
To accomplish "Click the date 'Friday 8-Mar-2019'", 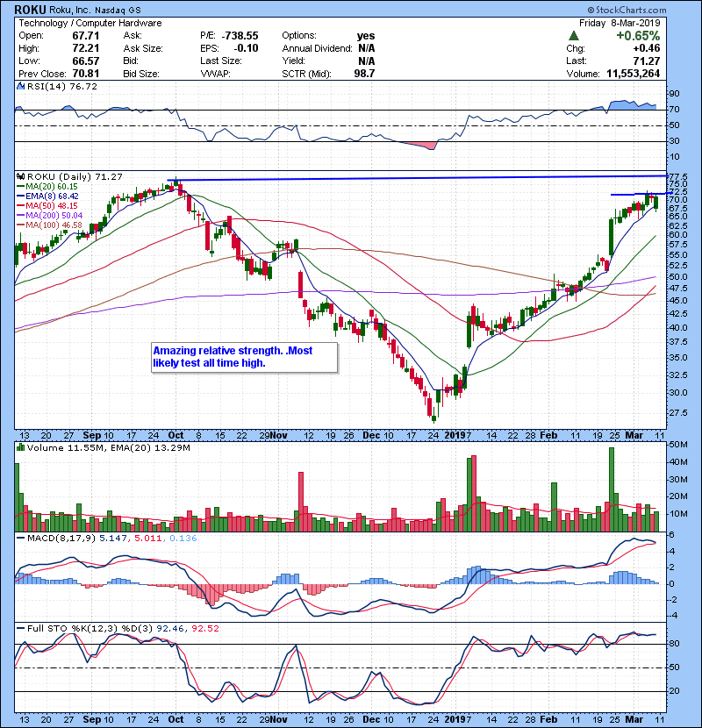I will pos(620,23).
